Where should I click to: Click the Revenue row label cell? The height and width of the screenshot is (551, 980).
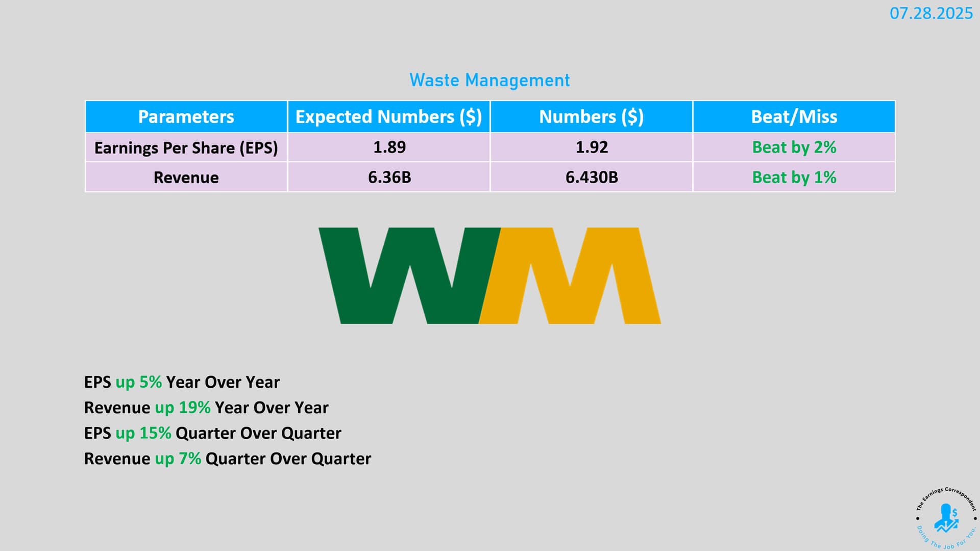[x=186, y=178]
